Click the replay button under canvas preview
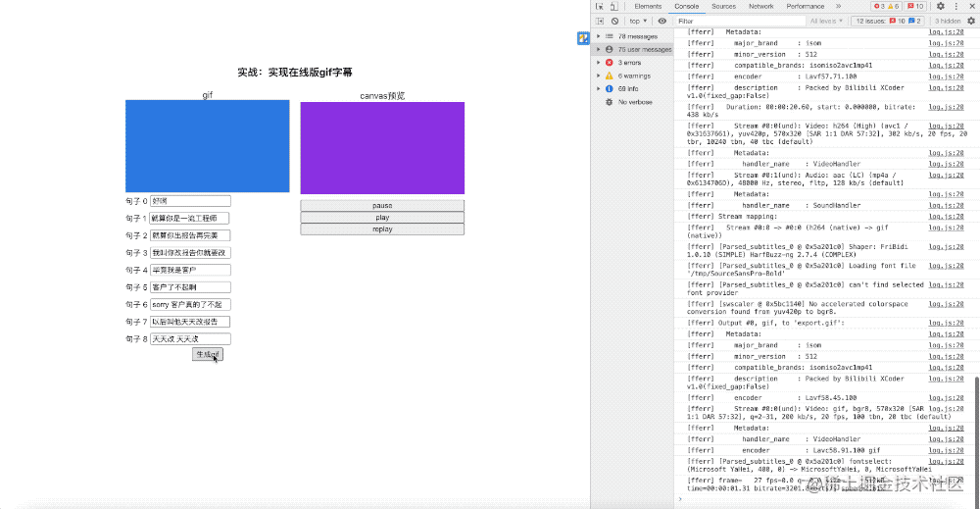980x509 pixels. 382,229
